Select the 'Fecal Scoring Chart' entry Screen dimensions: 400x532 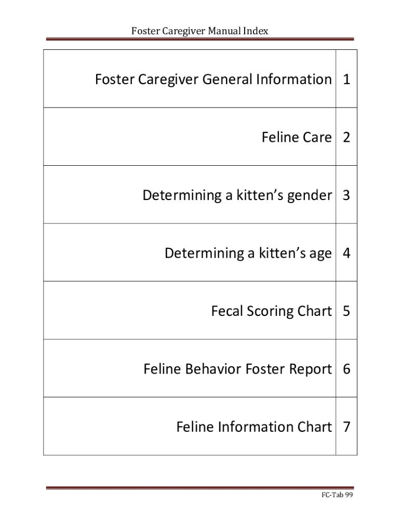point(271,311)
